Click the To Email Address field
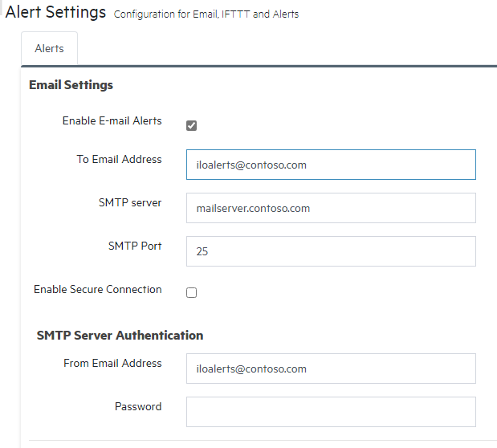Viewport: 497px width, 448px height. click(331, 165)
